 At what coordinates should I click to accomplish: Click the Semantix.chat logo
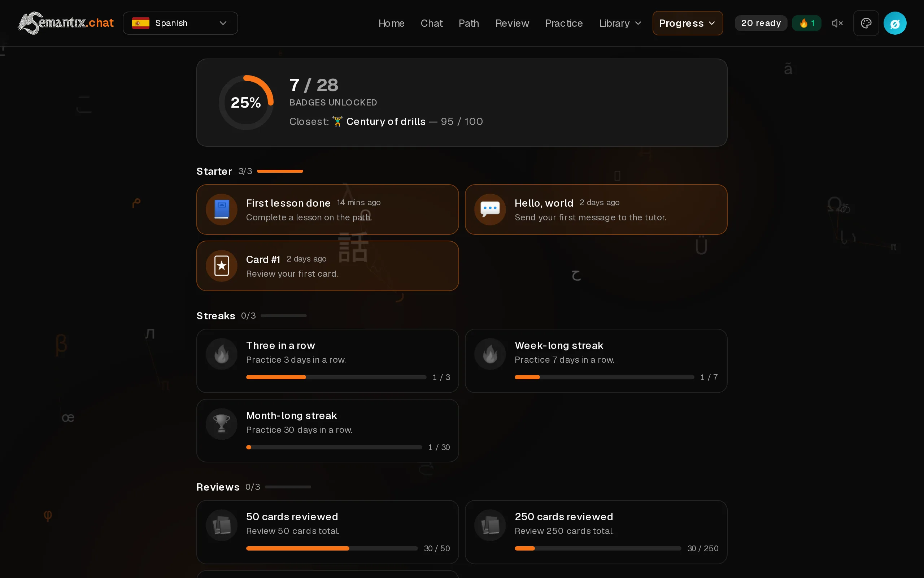click(66, 23)
